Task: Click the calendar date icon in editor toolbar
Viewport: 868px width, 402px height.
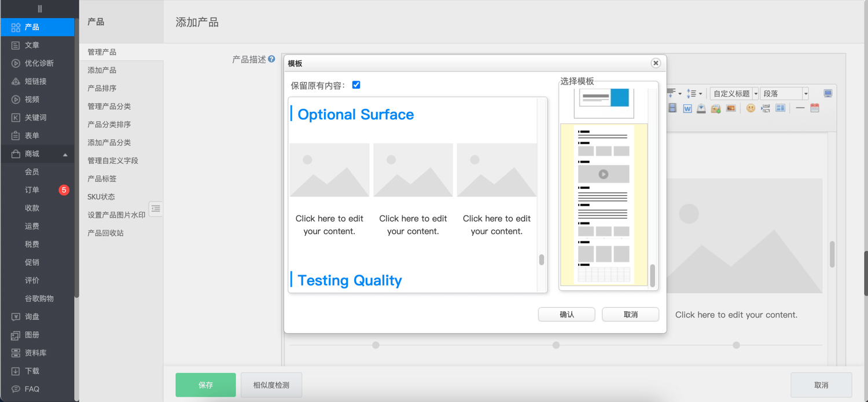Action: coord(815,108)
